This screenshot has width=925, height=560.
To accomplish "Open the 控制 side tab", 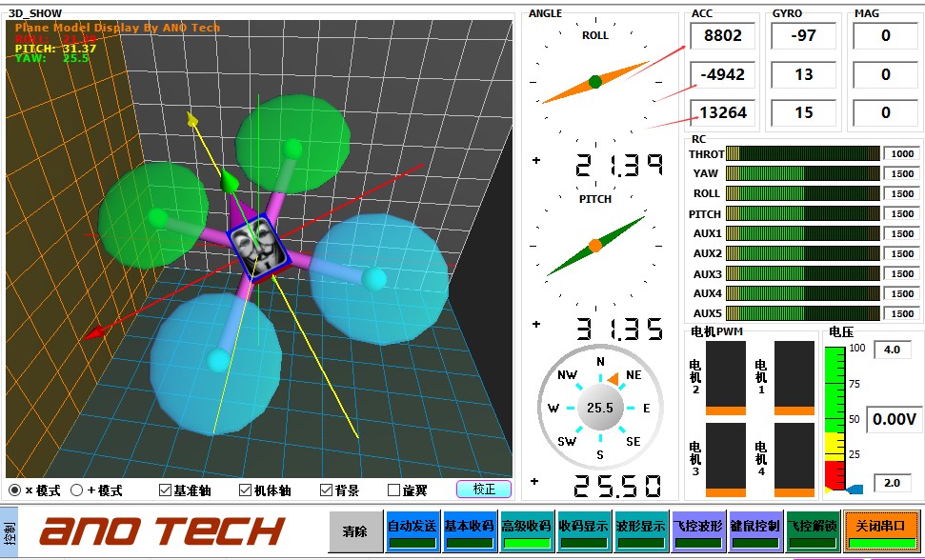I will [x=9, y=530].
